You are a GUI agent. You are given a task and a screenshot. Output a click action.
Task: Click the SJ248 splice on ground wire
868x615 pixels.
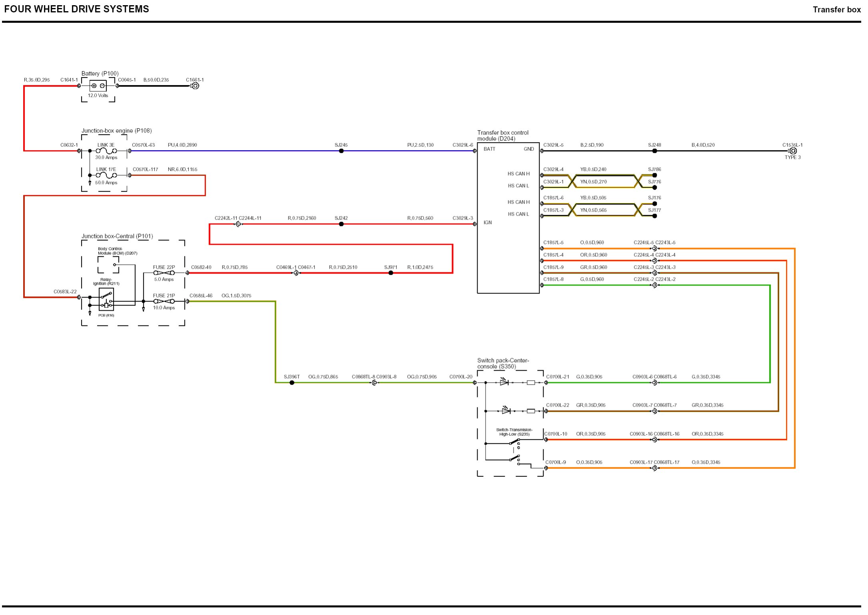(655, 151)
